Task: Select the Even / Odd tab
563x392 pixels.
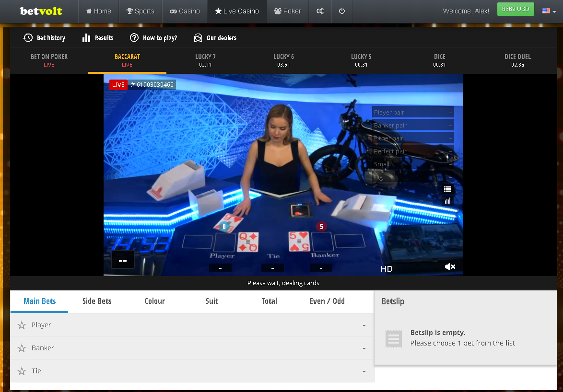Action: (327, 301)
